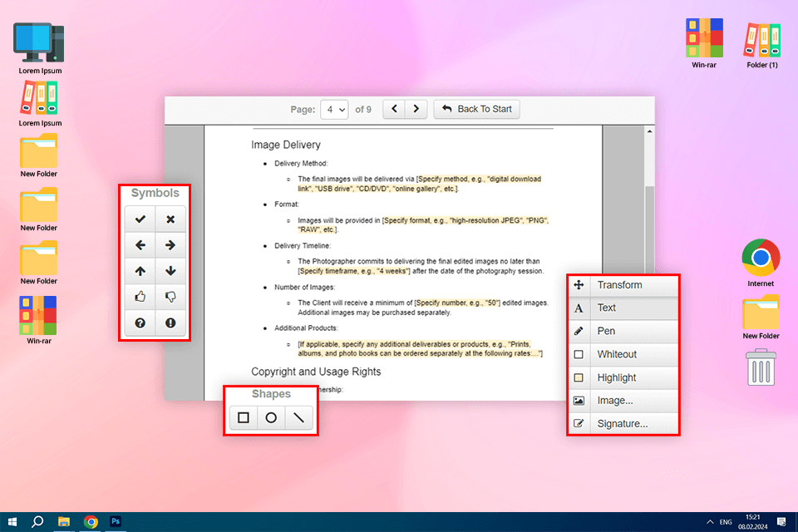The image size is (798, 532).
Task: Select the line shape tool
Action: pyautogui.click(x=298, y=418)
